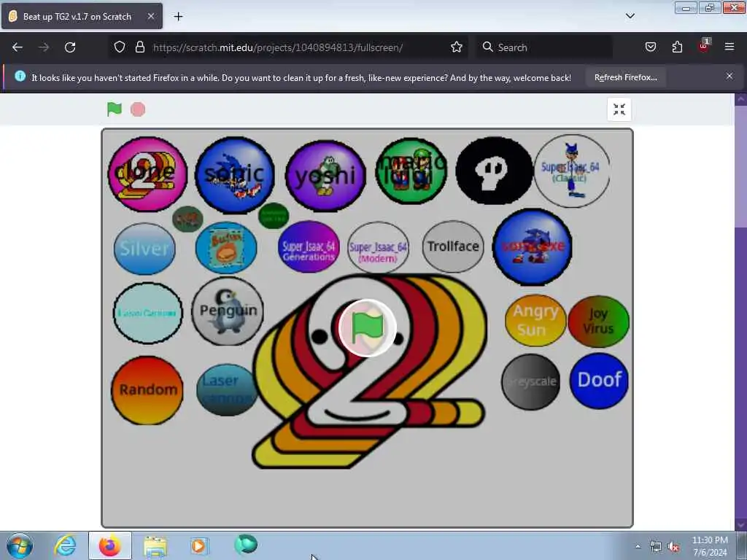Show hidden system tray icons

point(638,546)
